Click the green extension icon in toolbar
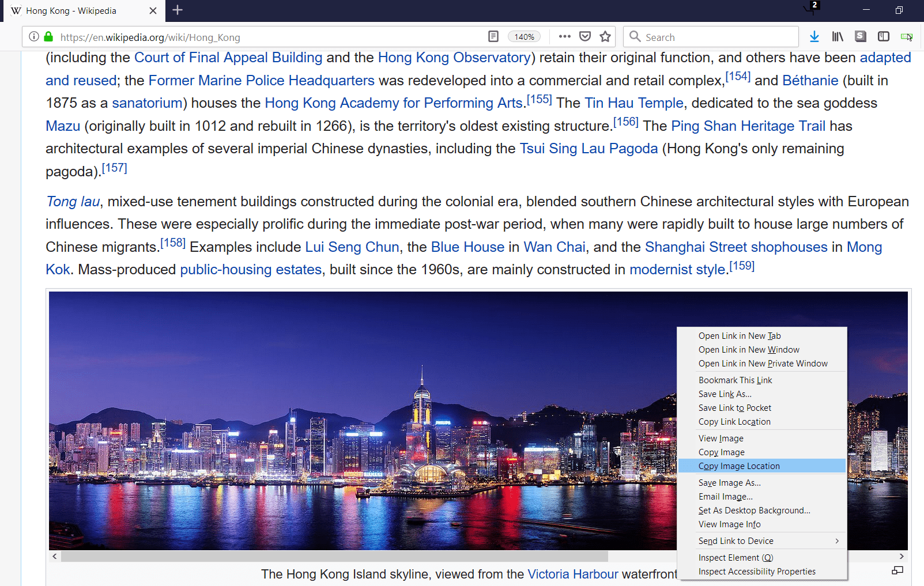 tap(905, 36)
